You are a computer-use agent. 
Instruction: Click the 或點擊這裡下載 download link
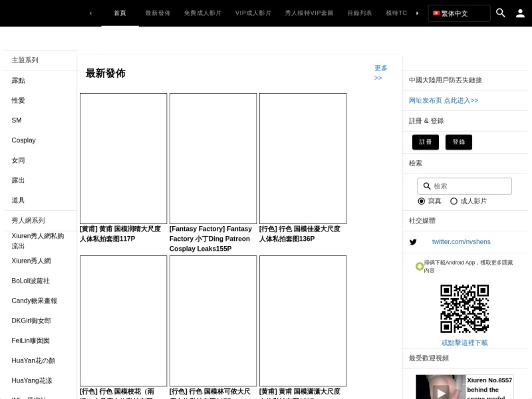[464, 342]
